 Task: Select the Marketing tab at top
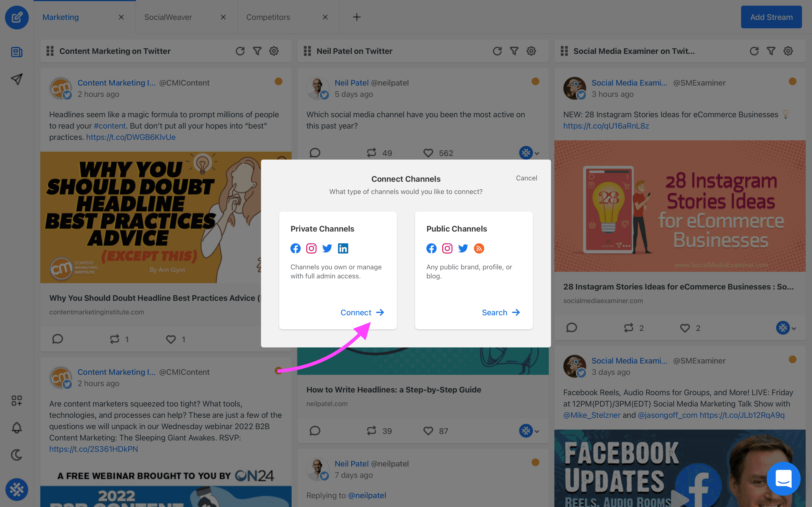pos(61,17)
